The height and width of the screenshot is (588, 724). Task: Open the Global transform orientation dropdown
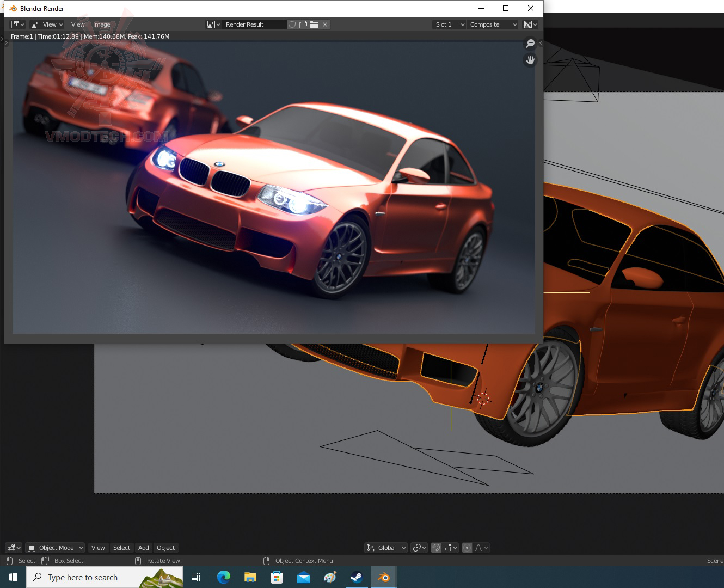(x=386, y=548)
